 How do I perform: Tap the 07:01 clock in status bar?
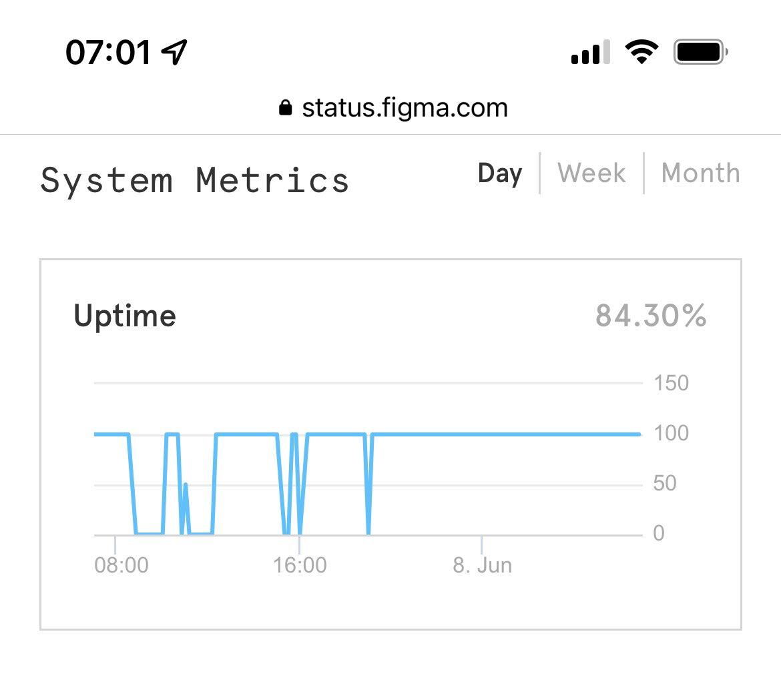click(x=109, y=52)
